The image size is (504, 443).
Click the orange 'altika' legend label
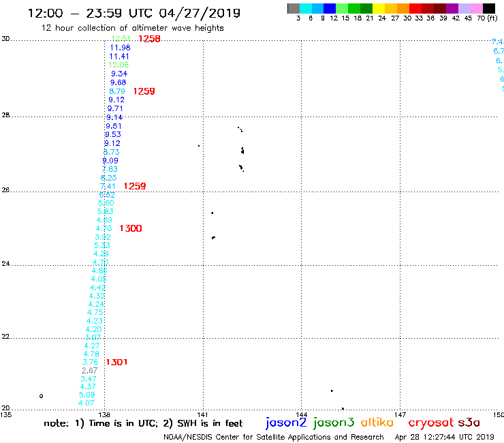coord(377,422)
